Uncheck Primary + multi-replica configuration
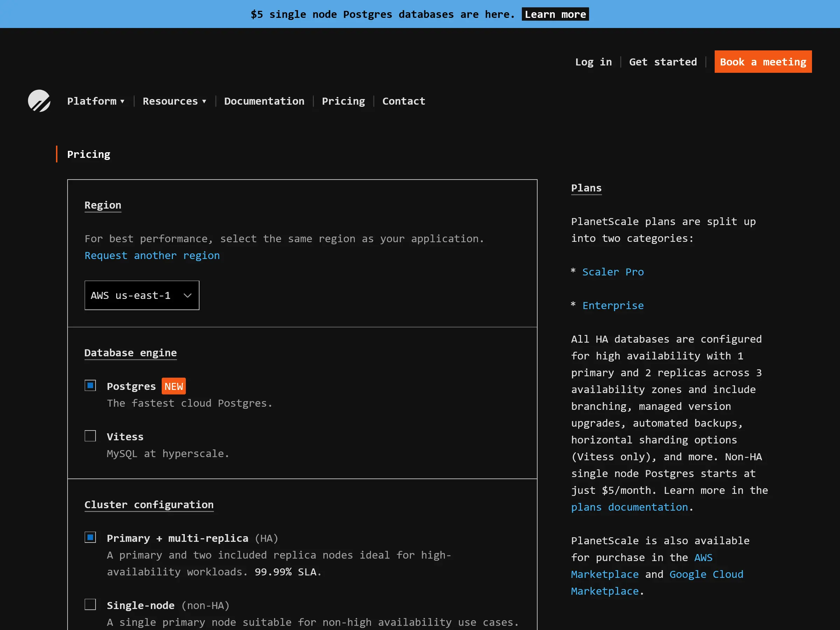 (x=90, y=537)
